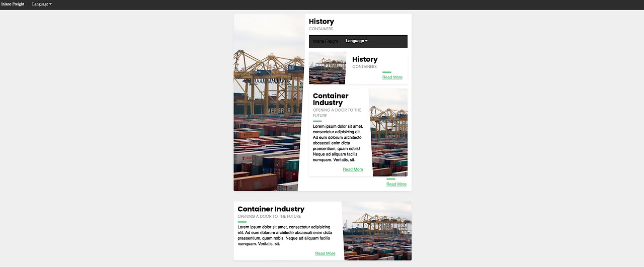Click port image in bottom Container Industry card

[377, 231]
